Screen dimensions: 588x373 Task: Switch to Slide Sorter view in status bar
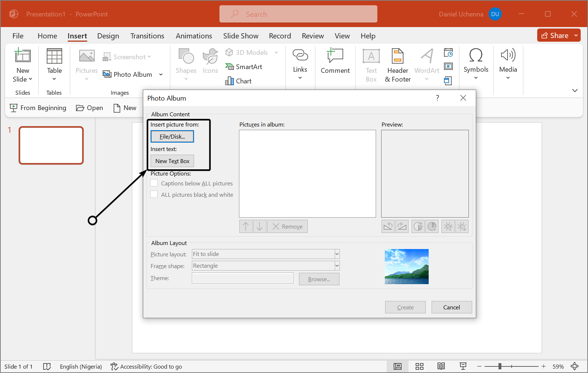coord(420,366)
